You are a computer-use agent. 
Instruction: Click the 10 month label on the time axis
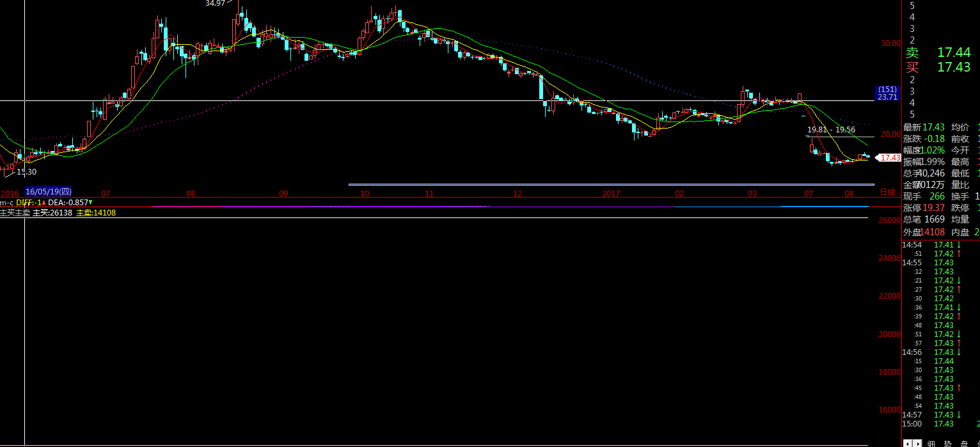[365, 192]
